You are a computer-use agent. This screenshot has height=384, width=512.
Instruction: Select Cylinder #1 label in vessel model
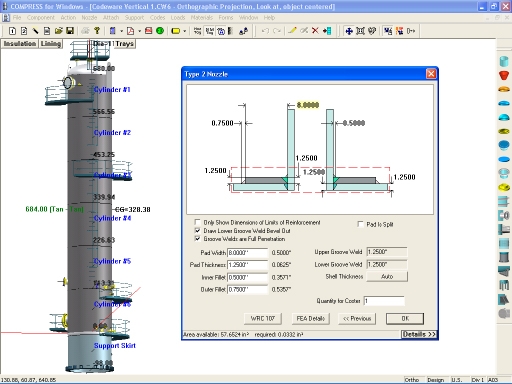[x=112, y=90]
